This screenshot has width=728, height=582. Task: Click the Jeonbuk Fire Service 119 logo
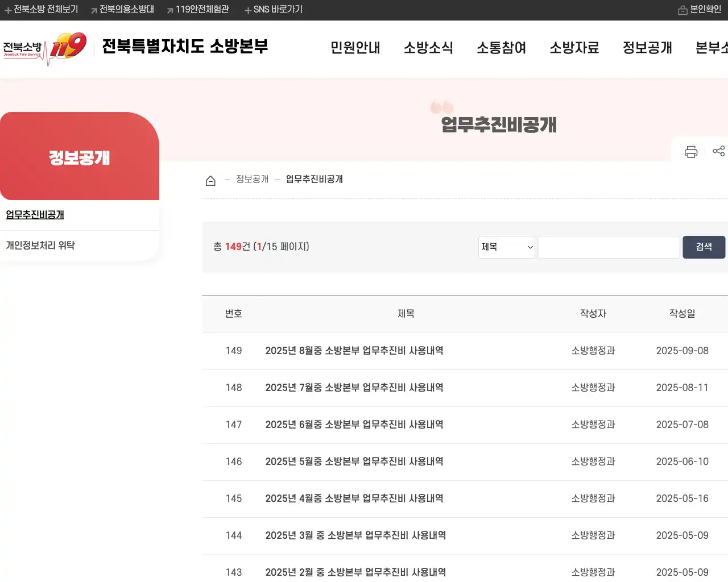[45, 48]
